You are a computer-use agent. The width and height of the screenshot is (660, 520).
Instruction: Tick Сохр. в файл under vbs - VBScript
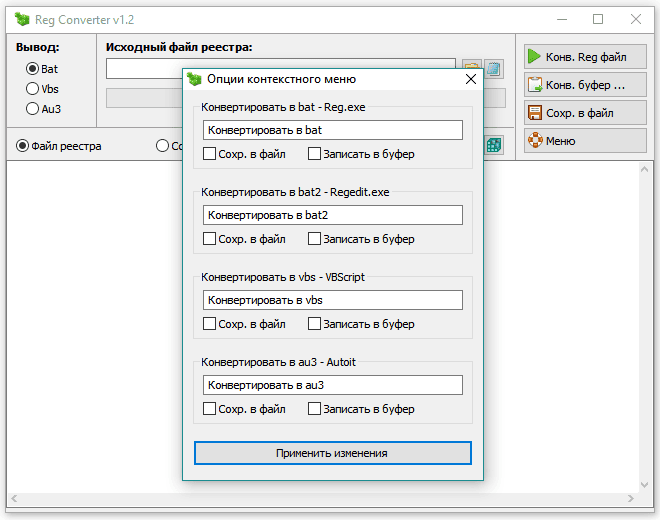click(209, 324)
